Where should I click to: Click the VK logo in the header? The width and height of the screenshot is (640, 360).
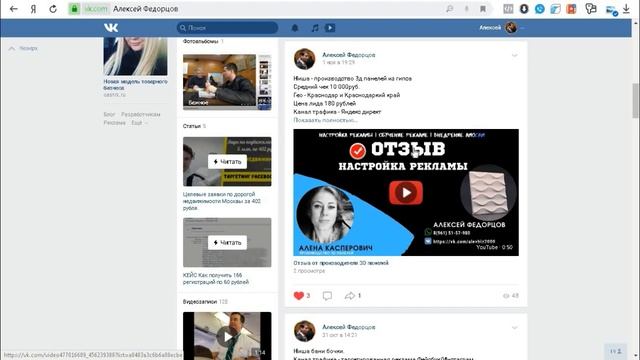[x=111, y=27]
